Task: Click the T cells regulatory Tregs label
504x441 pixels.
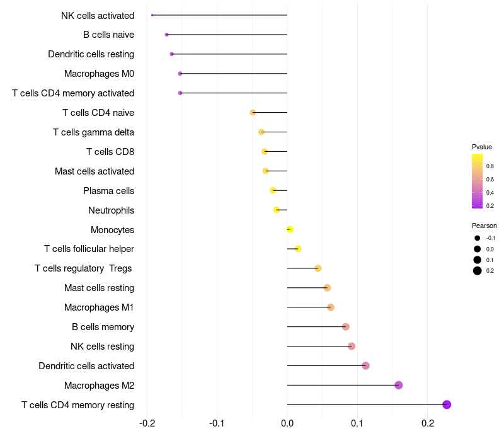Action: [x=83, y=268]
